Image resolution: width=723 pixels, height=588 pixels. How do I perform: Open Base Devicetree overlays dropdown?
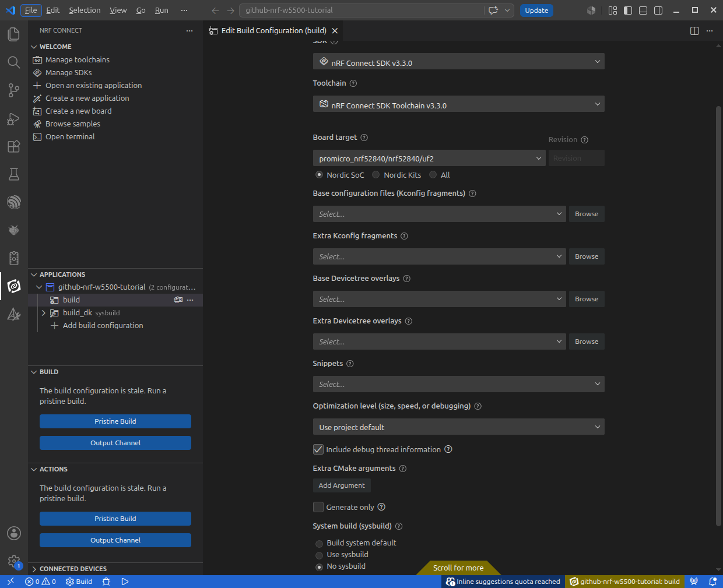click(x=440, y=299)
